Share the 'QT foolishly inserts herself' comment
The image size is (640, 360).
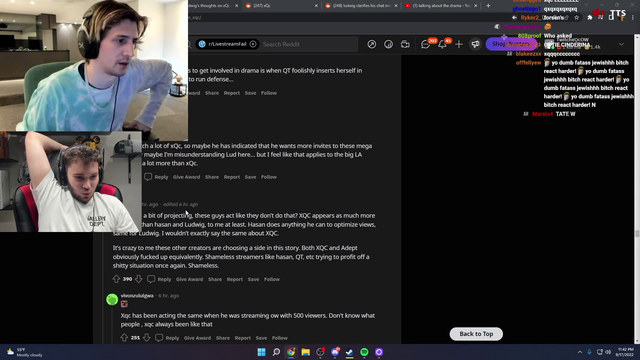[x=212, y=93]
